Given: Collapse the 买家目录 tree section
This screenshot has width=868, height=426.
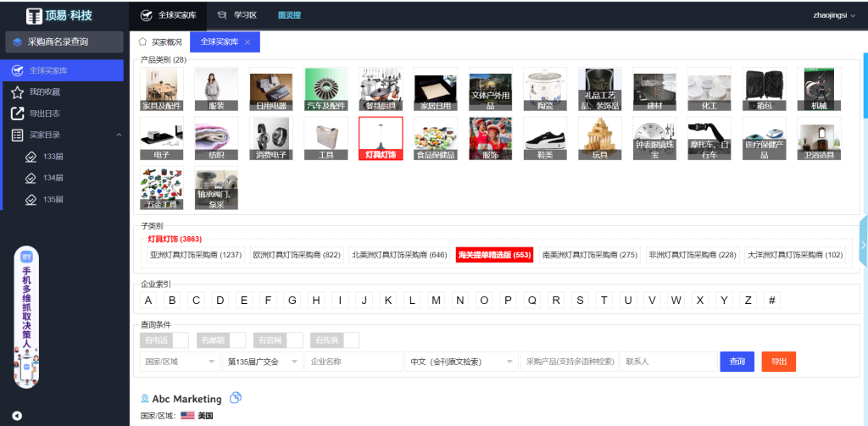Looking at the screenshot, I should coord(119,135).
